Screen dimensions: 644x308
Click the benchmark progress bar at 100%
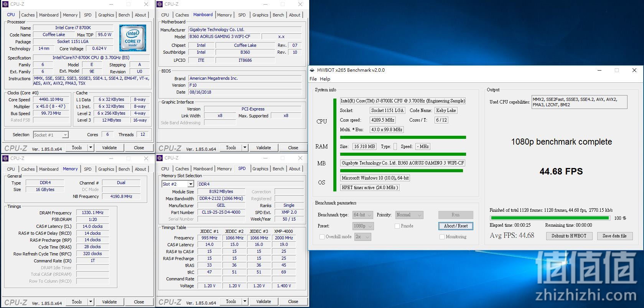[550, 218]
